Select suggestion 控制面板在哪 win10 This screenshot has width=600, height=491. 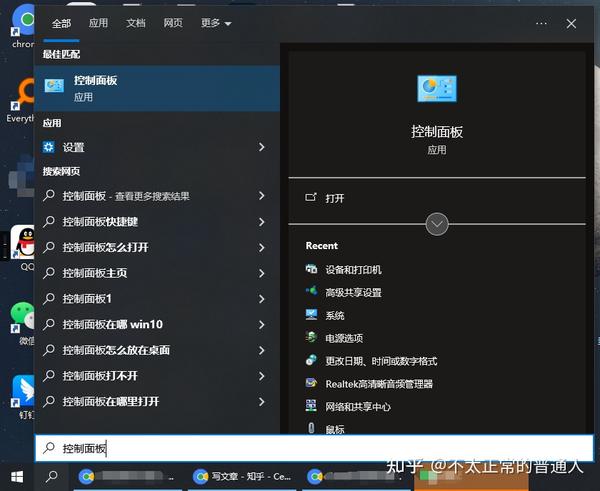point(112,325)
